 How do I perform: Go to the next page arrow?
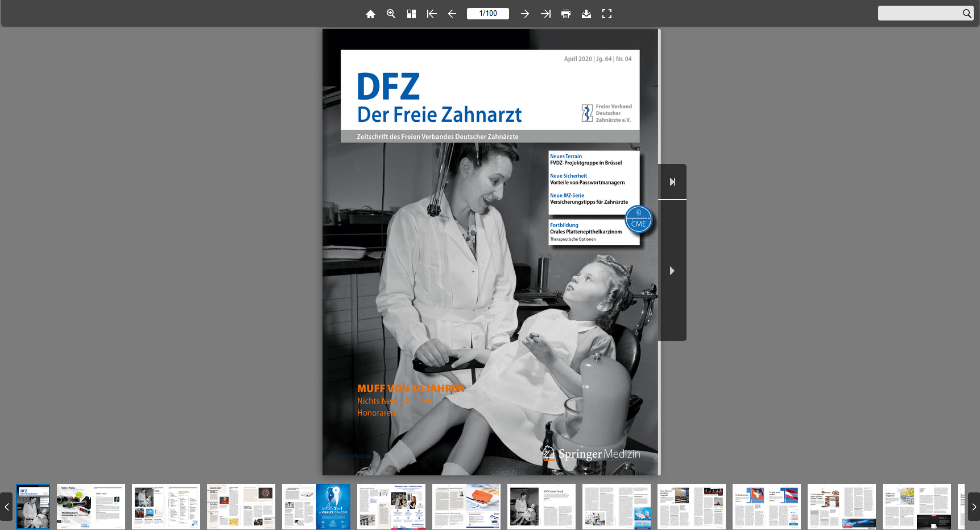pos(525,14)
